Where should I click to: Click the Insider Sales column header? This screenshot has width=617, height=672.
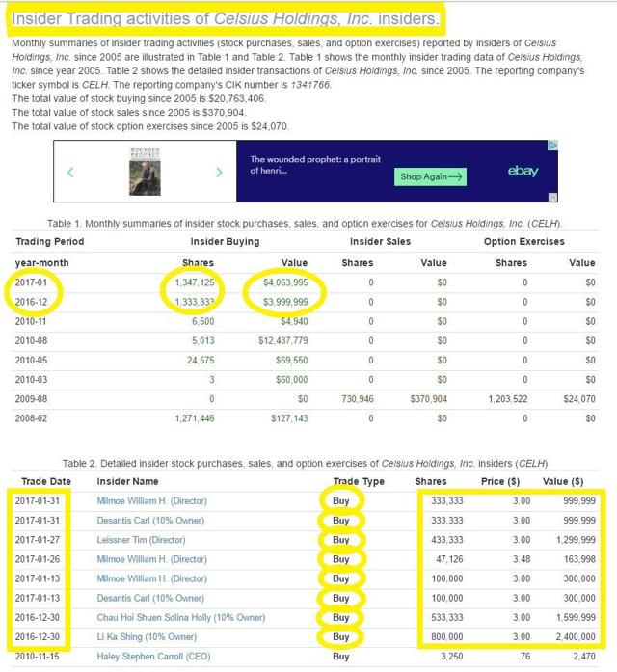(x=380, y=242)
